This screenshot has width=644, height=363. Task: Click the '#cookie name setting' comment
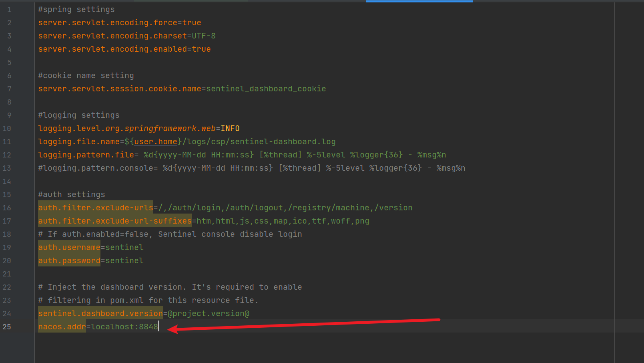pos(86,76)
